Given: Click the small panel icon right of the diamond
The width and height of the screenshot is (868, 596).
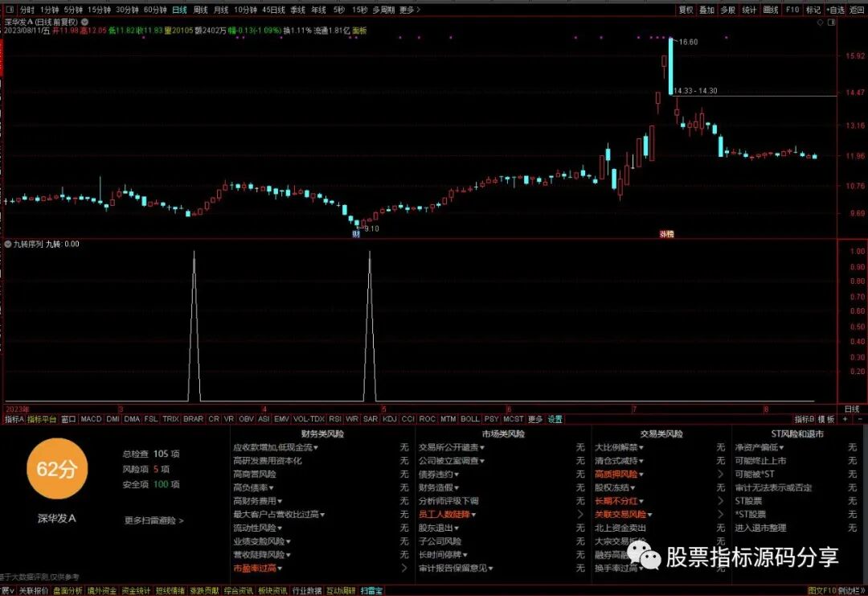Looking at the screenshot, I should pos(831,23).
